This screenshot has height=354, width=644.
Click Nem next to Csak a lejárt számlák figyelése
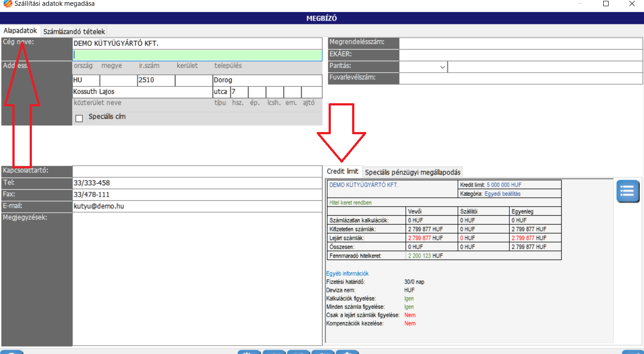click(x=410, y=315)
